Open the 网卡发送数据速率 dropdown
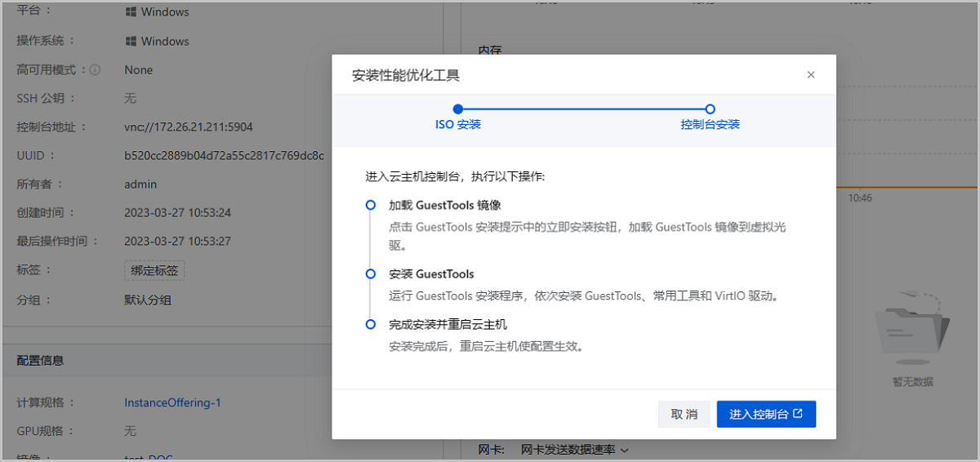The height and width of the screenshot is (462, 980). pos(575,450)
